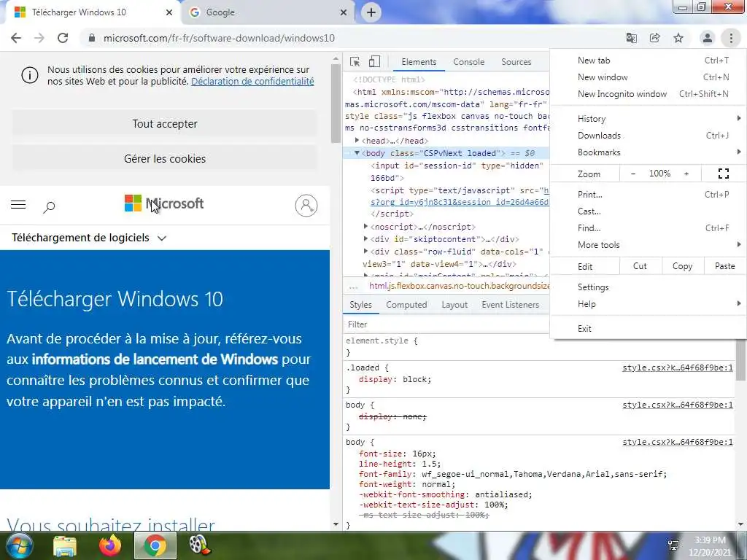Viewport: 747px width, 560px height.
Task: Open the Computed styles tab
Action: [406, 305]
